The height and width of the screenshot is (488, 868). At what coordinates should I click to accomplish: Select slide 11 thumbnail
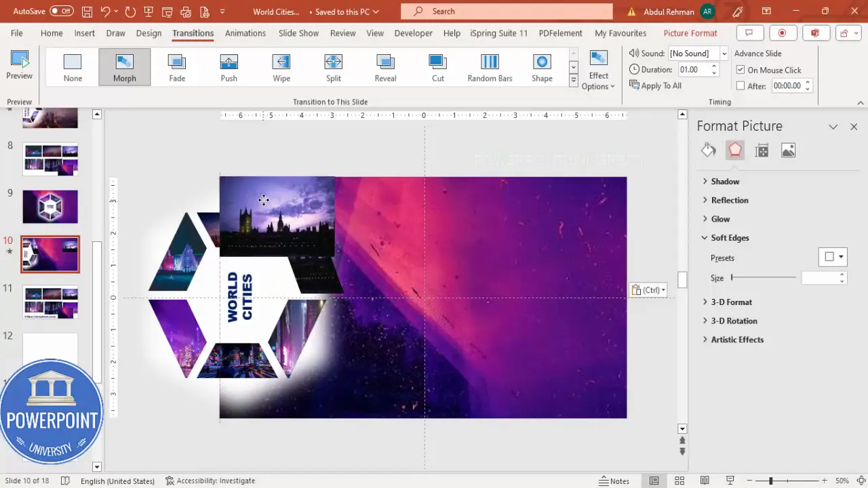click(50, 302)
